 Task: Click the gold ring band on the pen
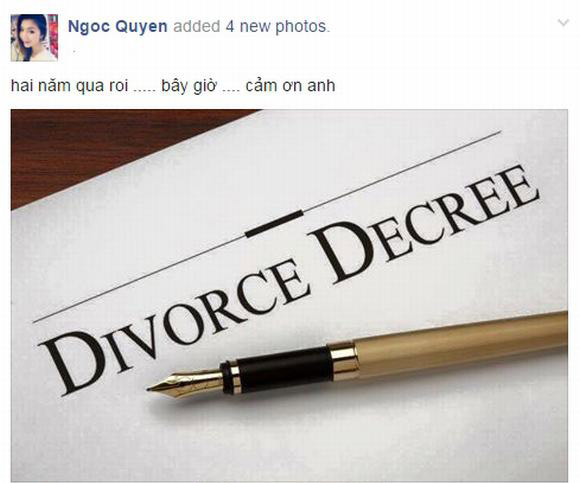coord(344,362)
